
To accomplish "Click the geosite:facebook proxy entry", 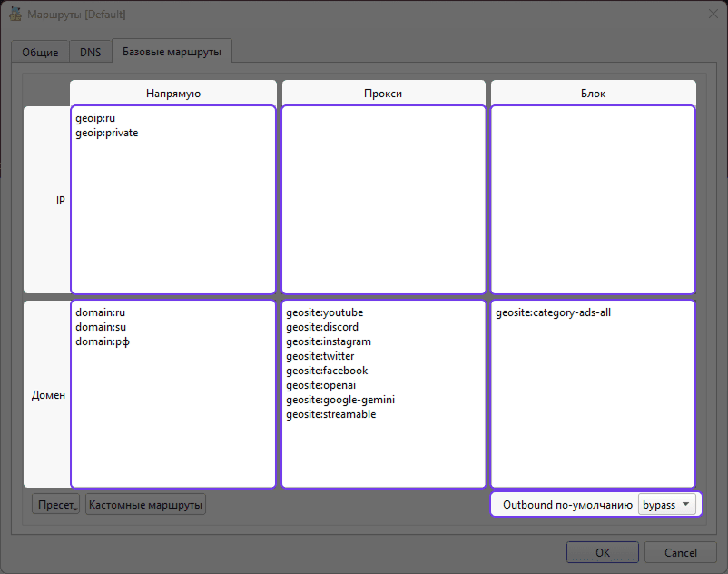I will click(x=327, y=371).
